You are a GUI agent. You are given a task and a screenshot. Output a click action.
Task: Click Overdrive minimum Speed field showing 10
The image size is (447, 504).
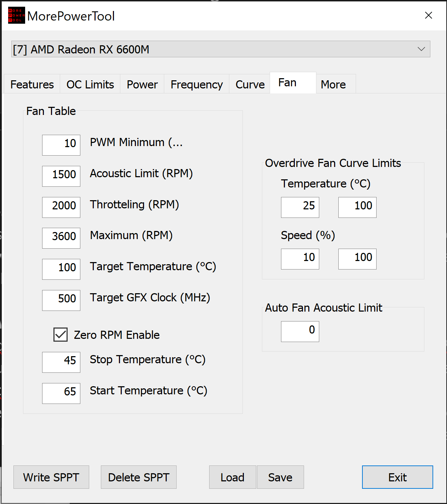click(300, 259)
